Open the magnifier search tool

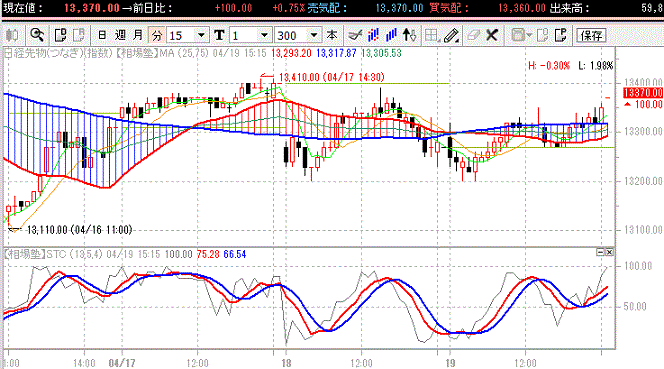point(37,35)
